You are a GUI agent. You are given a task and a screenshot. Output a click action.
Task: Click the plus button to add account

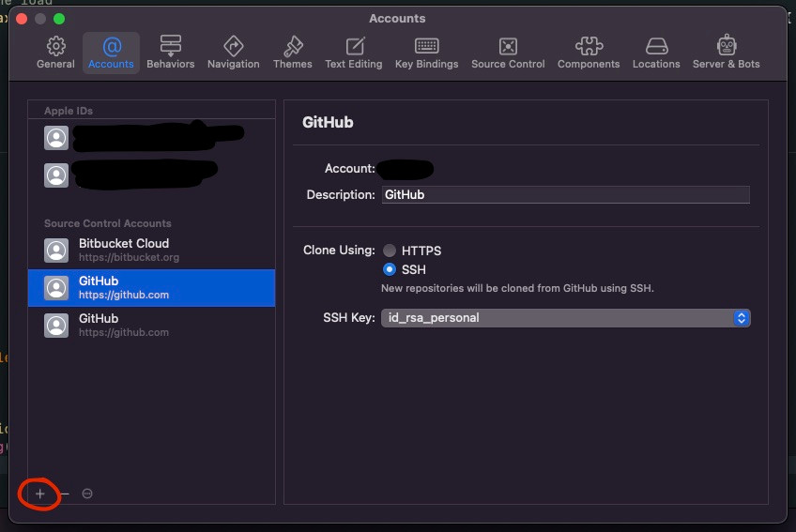point(40,494)
